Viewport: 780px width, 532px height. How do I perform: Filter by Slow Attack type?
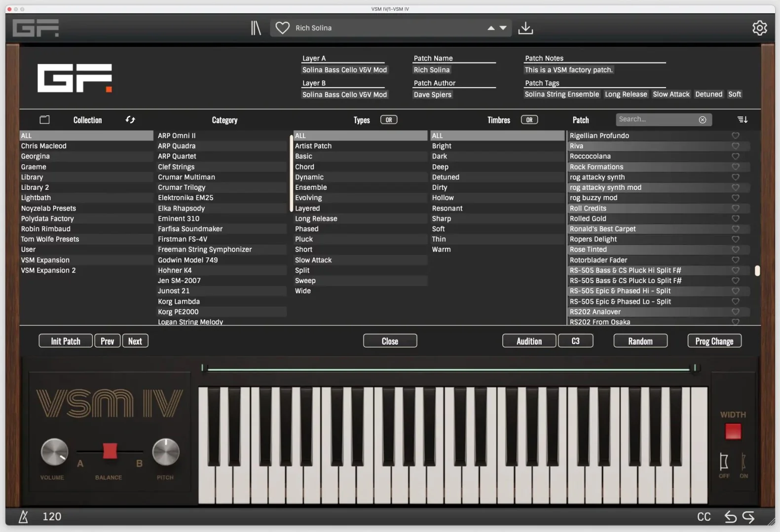[x=361, y=260]
